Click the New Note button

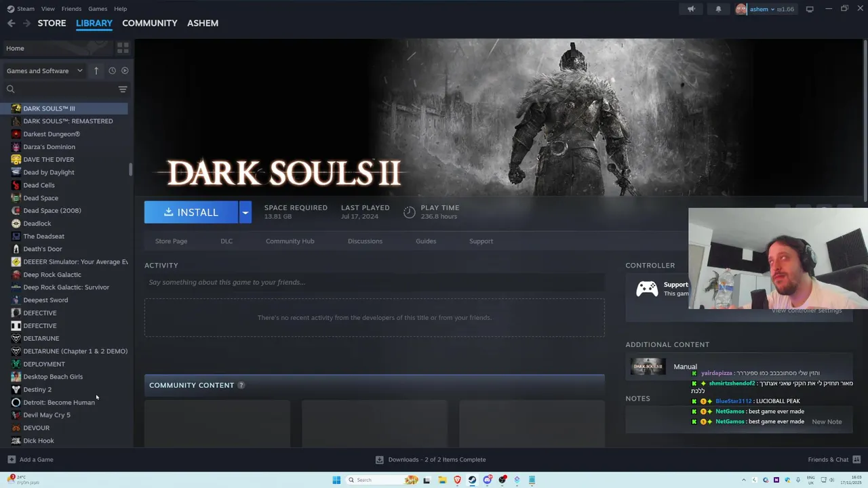click(827, 422)
